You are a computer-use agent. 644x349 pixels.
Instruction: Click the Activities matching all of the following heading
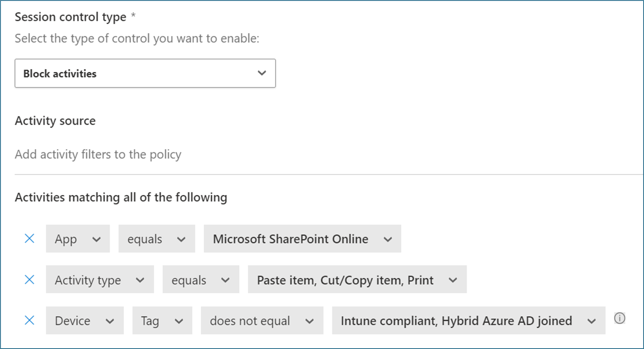click(x=121, y=197)
